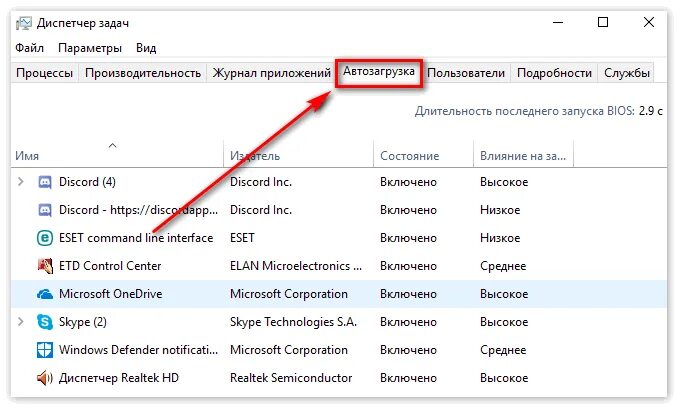Click Включено status in Skype row
The height and width of the screenshot is (408, 678).
click(x=408, y=322)
